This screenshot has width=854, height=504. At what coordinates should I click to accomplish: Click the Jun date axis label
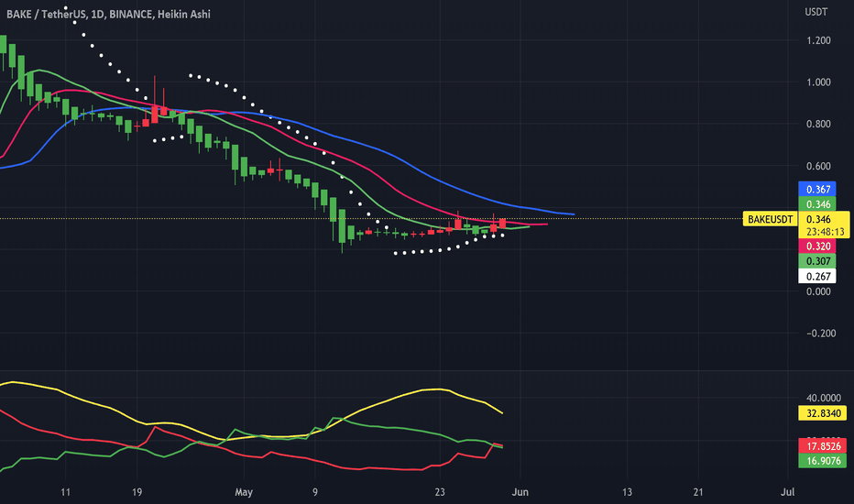(520, 492)
